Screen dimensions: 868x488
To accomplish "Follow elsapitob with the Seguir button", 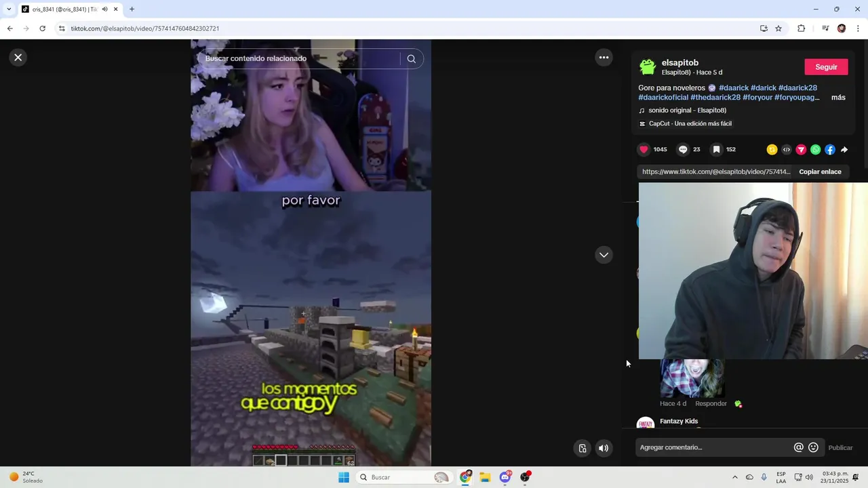I will (x=826, y=67).
